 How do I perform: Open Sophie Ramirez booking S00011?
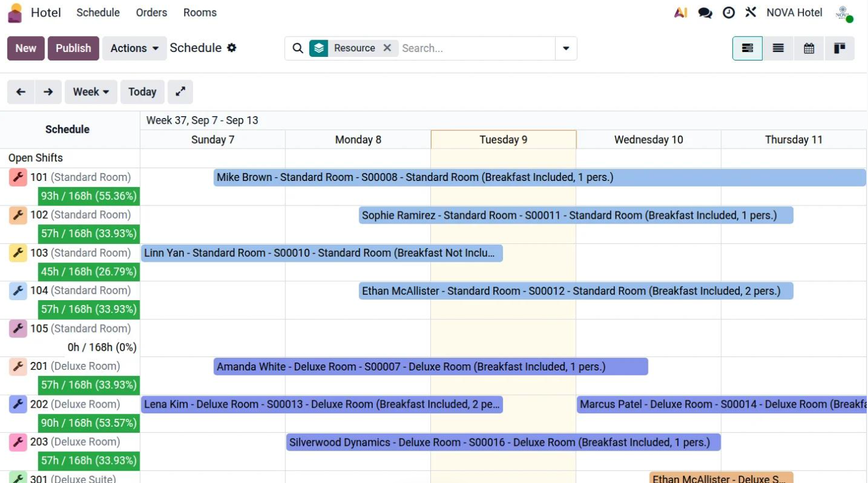[576, 215]
